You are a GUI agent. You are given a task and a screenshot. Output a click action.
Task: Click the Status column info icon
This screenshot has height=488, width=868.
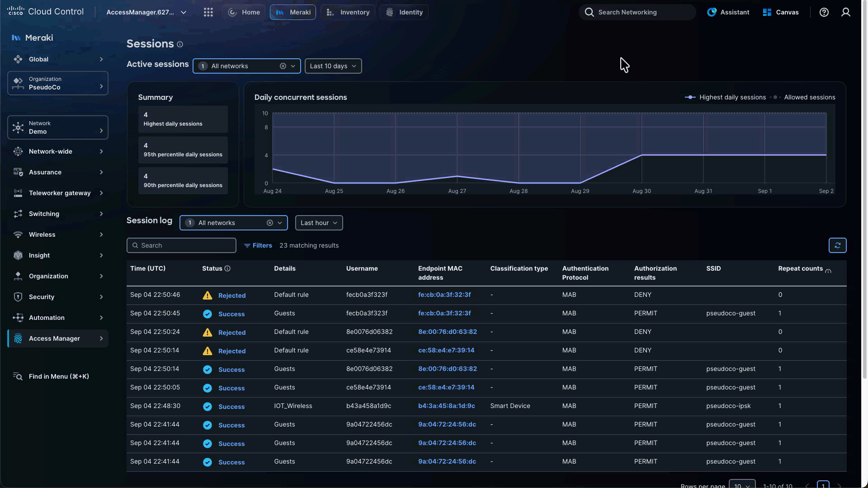tap(227, 268)
